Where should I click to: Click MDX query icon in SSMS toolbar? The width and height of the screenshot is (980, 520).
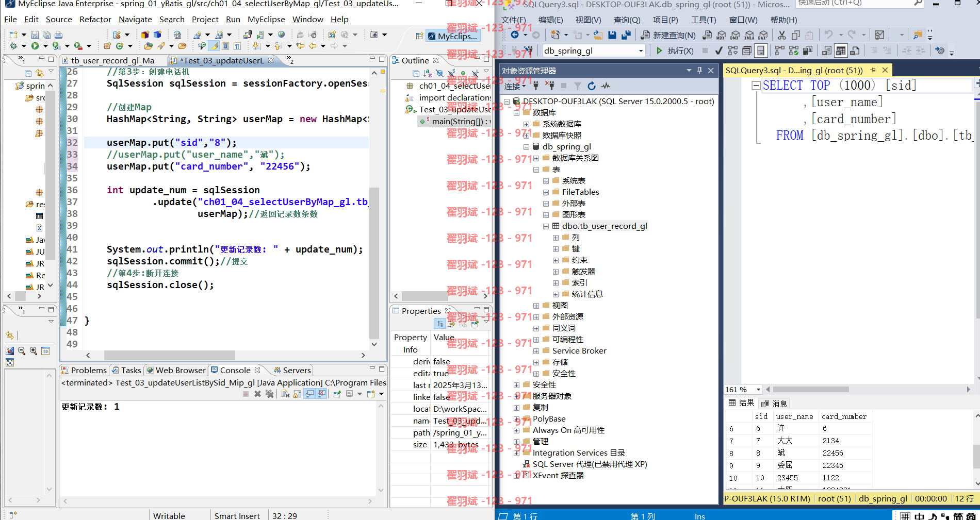[721, 35]
